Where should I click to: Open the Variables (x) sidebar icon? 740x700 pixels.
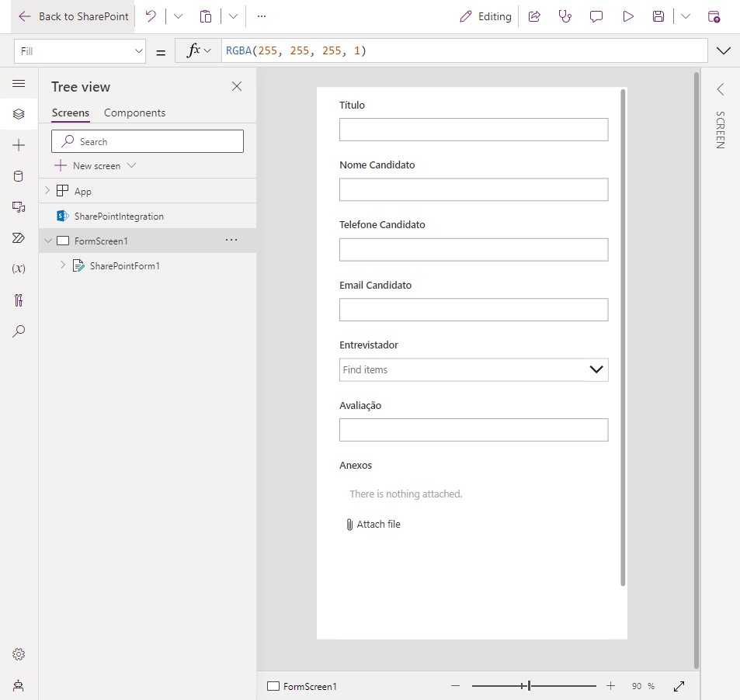19,269
